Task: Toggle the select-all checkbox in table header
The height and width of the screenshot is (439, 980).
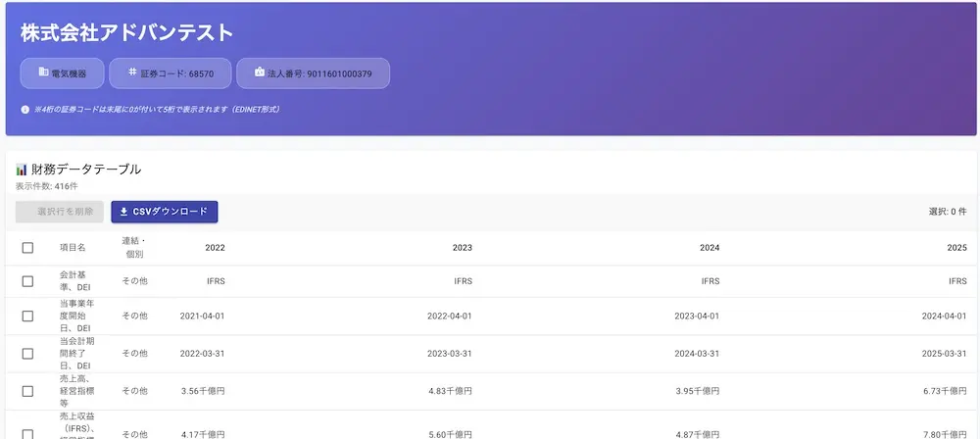Action: click(27, 248)
